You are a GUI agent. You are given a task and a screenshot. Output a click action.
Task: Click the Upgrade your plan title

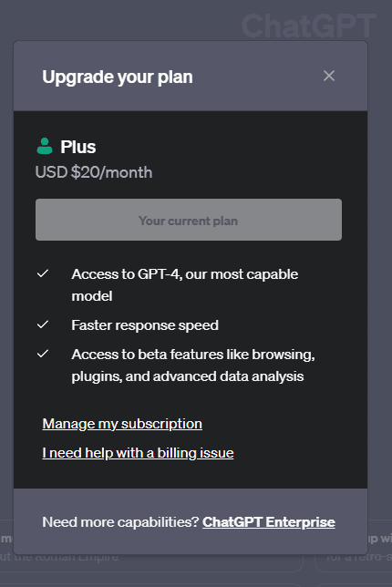pyautogui.click(x=118, y=77)
